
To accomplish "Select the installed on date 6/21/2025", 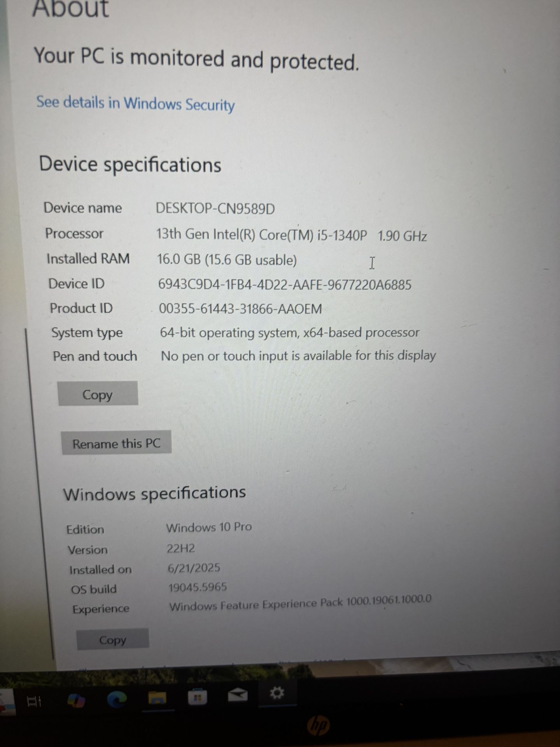I will click(194, 568).
